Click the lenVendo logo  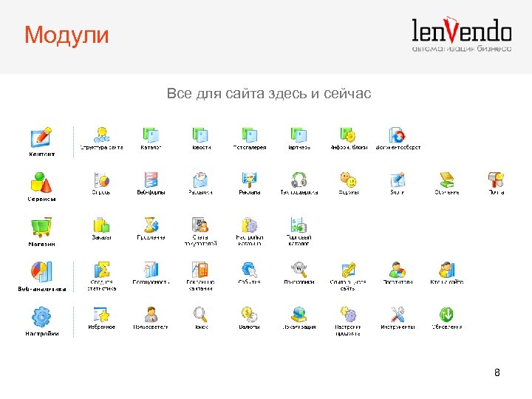tap(461, 34)
